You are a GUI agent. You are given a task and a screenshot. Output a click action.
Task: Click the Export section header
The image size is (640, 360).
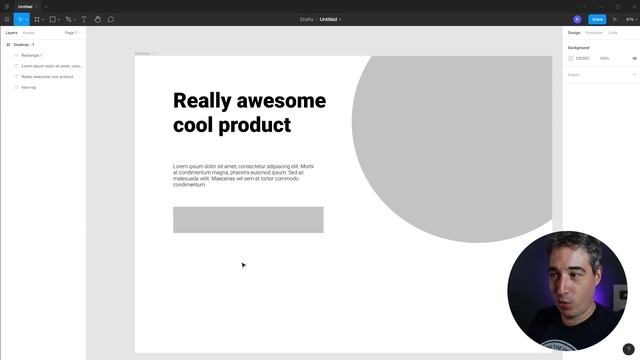pyautogui.click(x=574, y=75)
